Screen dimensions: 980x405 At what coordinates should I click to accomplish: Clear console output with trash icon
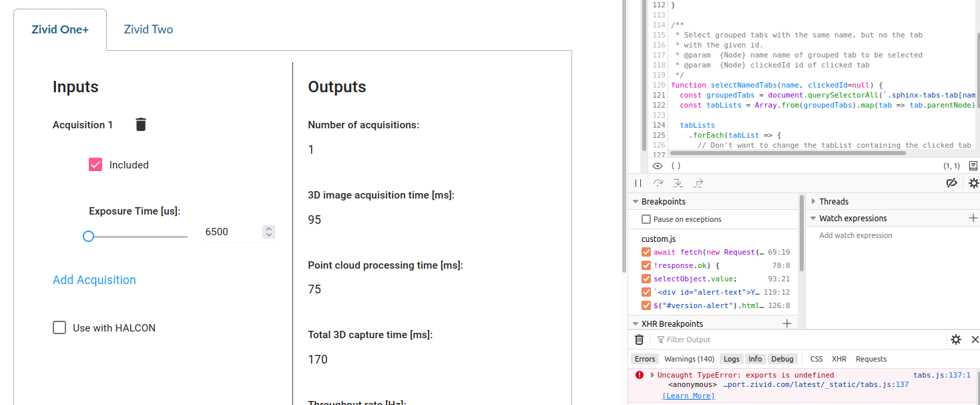point(639,340)
